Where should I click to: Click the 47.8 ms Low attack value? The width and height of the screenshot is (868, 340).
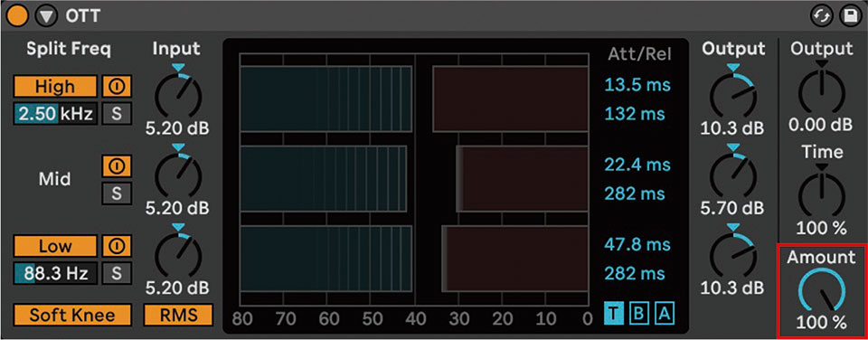point(637,244)
